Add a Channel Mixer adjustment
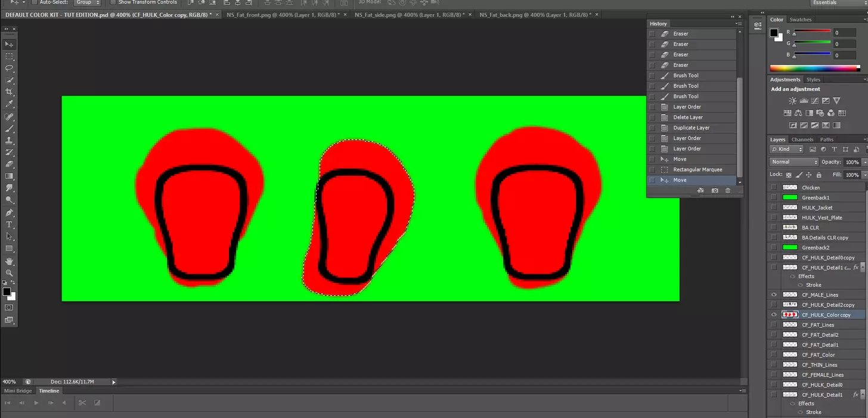The height and width of the screenshot is (418, 868). 831,113
